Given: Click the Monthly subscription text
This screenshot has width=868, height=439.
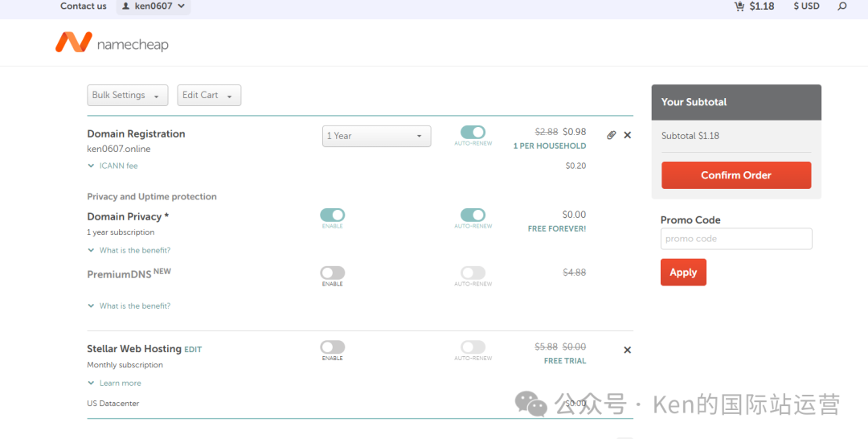Looking at the screenshot, I should 125,365.
